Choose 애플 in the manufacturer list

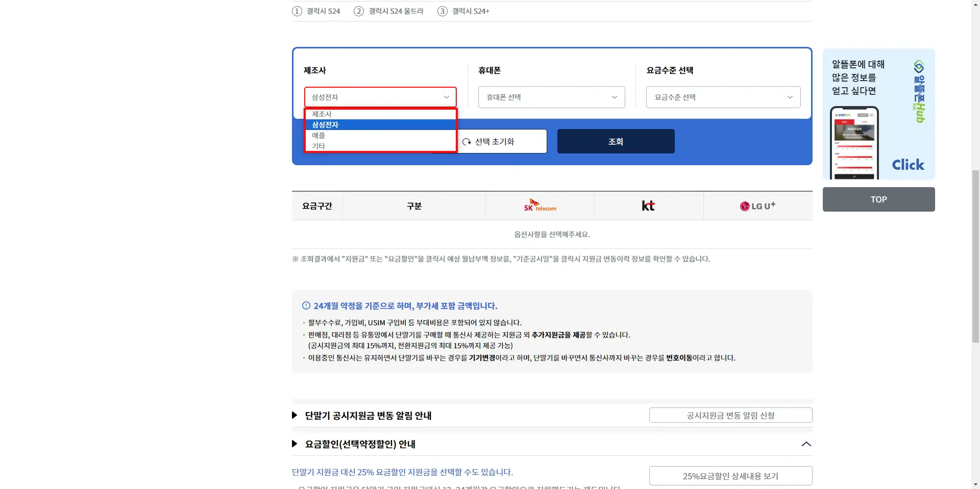tap(380, 136)
